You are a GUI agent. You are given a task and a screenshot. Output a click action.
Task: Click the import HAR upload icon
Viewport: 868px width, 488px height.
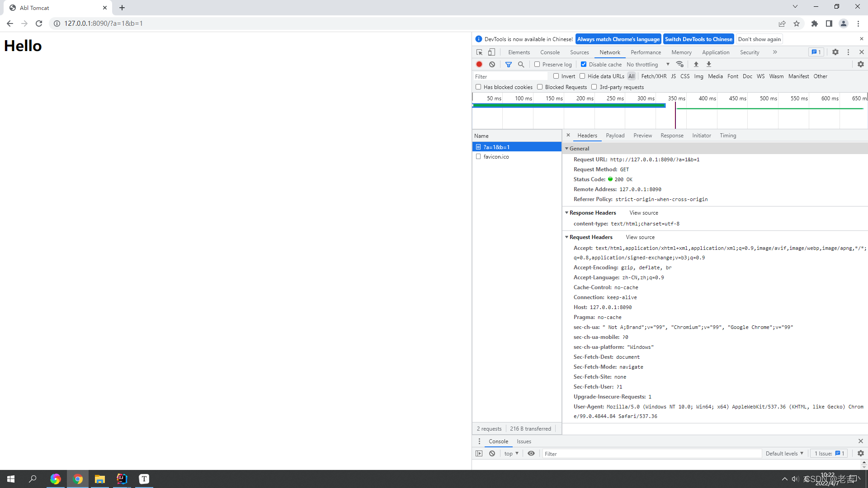(696, 64)
